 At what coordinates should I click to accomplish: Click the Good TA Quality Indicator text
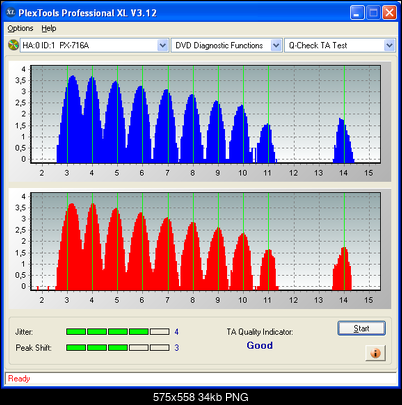(260, 345)
